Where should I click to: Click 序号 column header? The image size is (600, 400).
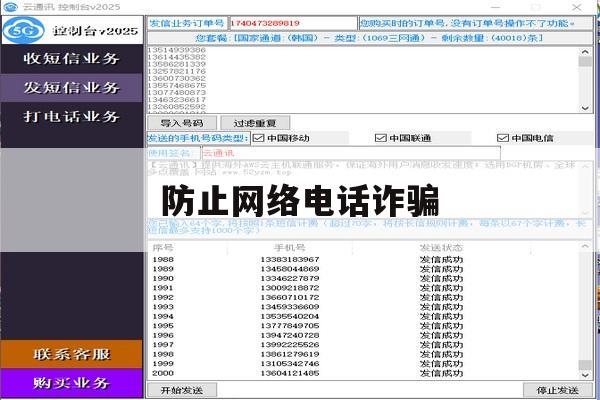point(163,248)
